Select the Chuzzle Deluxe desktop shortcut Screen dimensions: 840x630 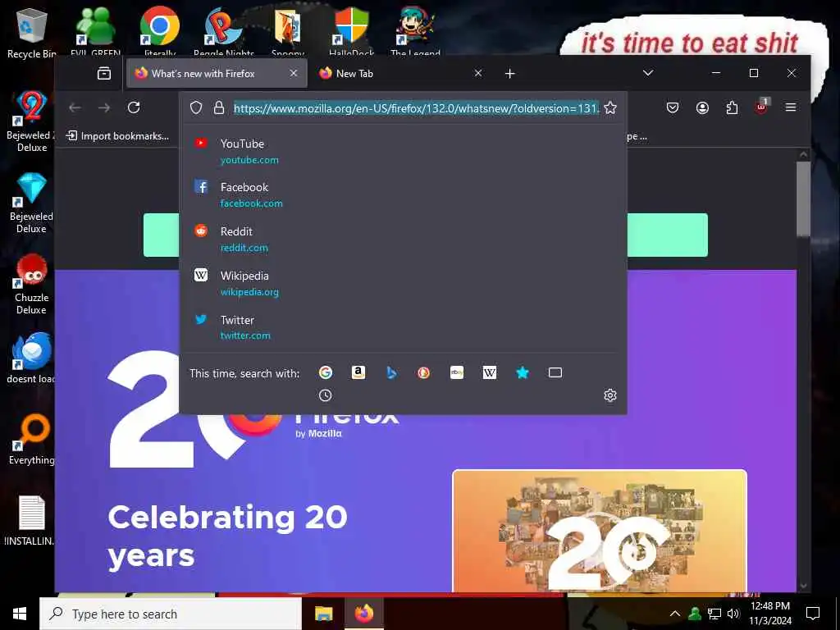click(31, 284)
